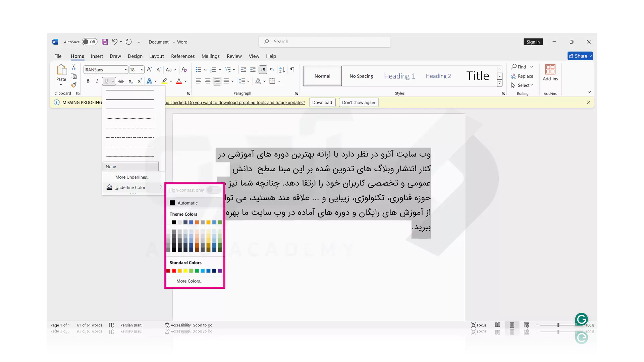Click the Superscript icon
This screenshot has width=644, height=362.
tap(140, 81)
